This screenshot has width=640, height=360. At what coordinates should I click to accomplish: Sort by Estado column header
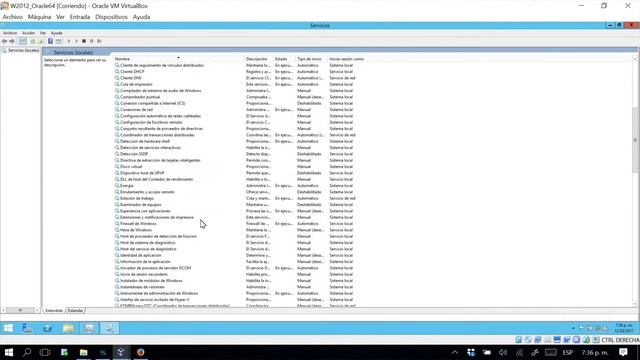tap(284, 59)
